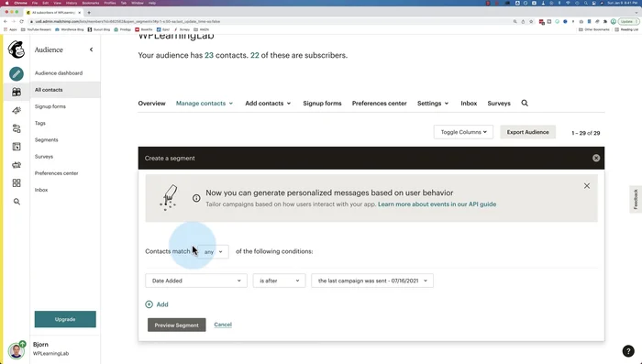Collapse the Audience sidebar with the chevron
The width and height of the screenshot is (642, 364).
point(92,50)
